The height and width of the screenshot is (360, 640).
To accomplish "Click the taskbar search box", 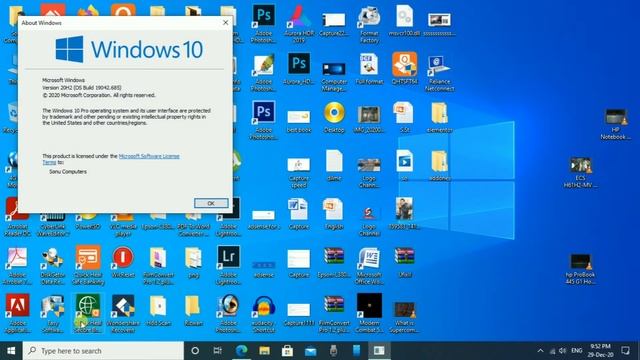I will point(103,351).
